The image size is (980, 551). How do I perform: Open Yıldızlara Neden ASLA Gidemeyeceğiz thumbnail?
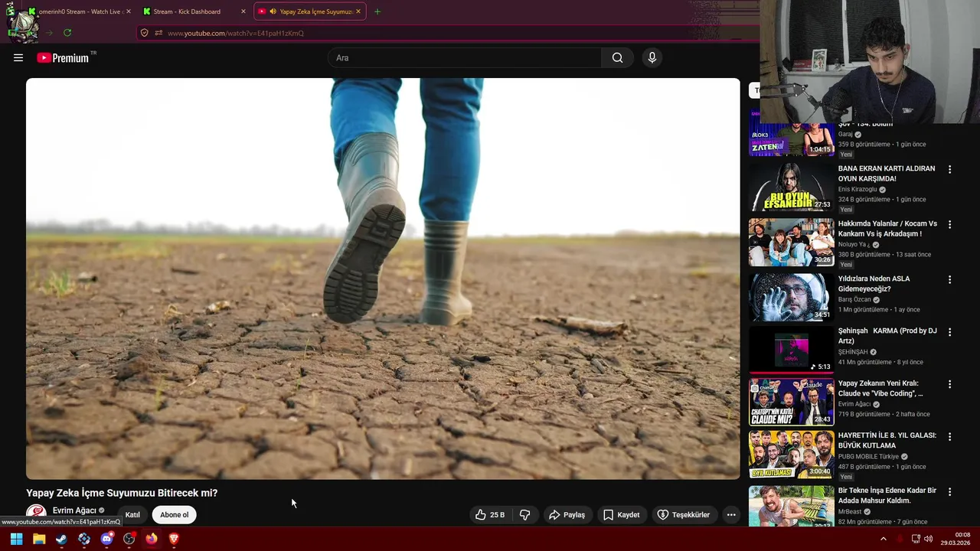(x=791, y=297)
